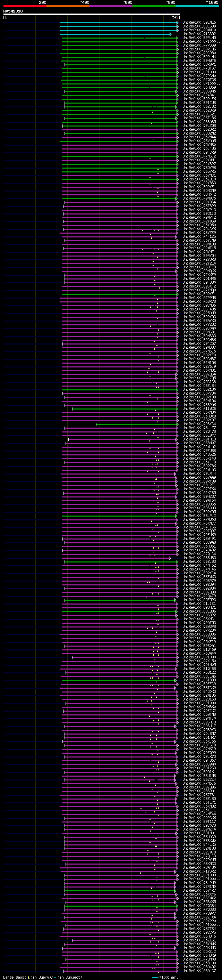
Task: Select the UniRef100_C5Z8K9 hit label
Action: click(199, 110)
